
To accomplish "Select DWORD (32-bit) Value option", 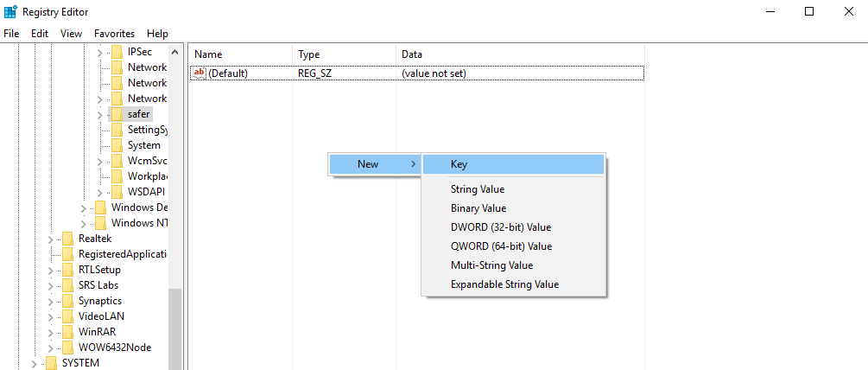I will tap(500, 227).
